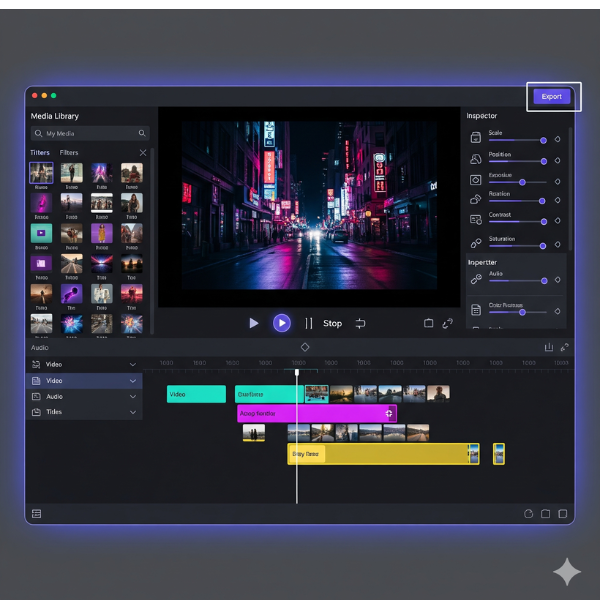
Task: Click the Export button
Action: [x=552, y=97]
